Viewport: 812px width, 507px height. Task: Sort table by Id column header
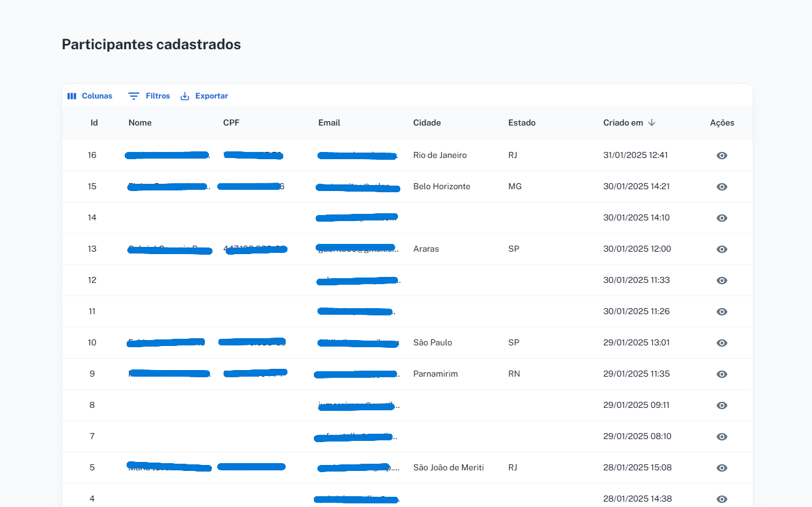(x=94, y=123)
